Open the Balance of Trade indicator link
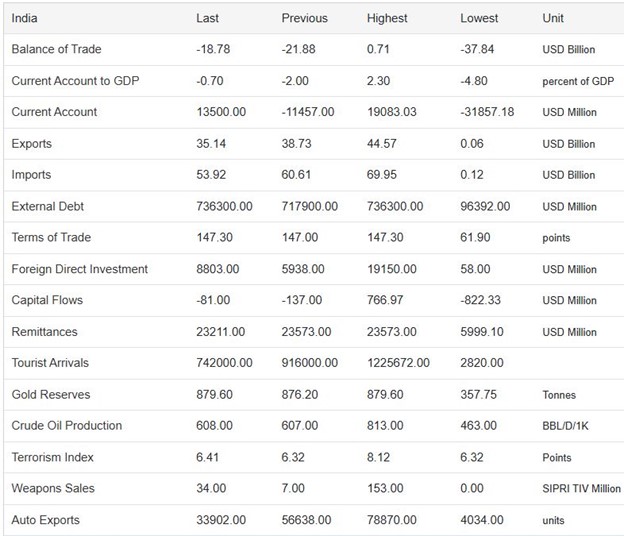 [56, 49]
